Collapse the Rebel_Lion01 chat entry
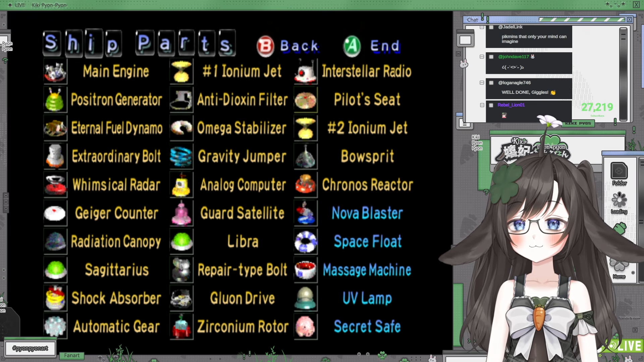Viewport: 644px width, 362px height. tap(482, 105)
